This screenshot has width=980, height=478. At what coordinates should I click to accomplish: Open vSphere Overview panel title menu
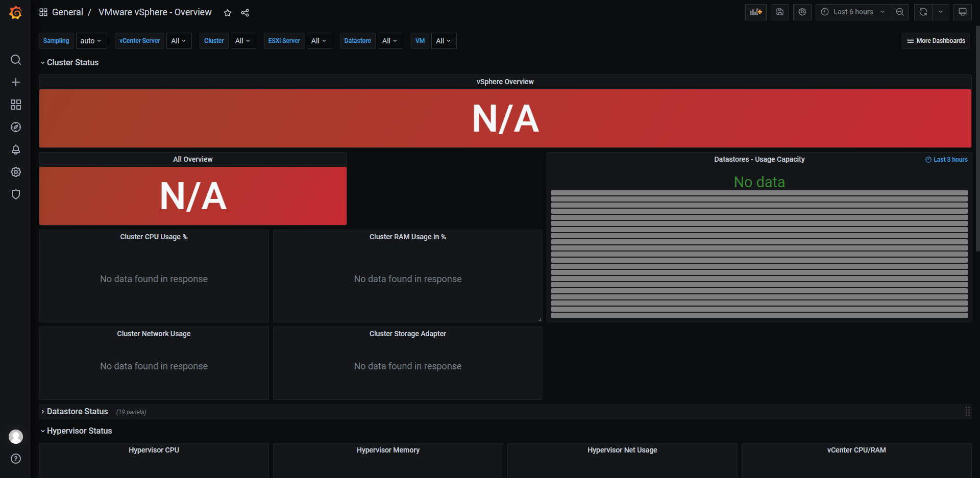coord(505,82)
